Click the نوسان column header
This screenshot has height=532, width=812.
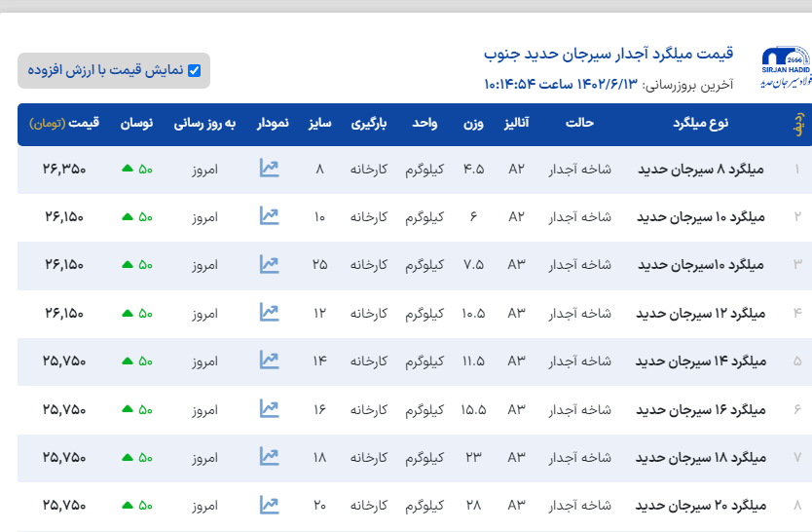tap(135, 124)
